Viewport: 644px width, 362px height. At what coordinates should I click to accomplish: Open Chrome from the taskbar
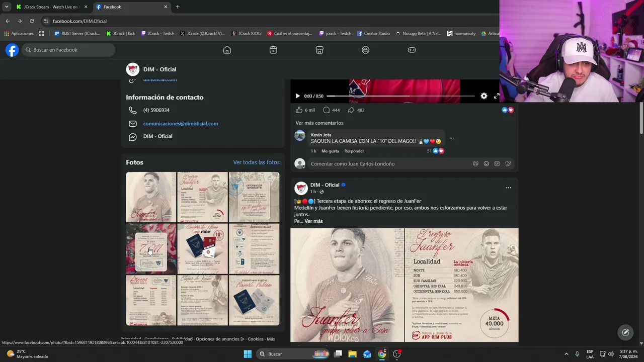[382, 354]
